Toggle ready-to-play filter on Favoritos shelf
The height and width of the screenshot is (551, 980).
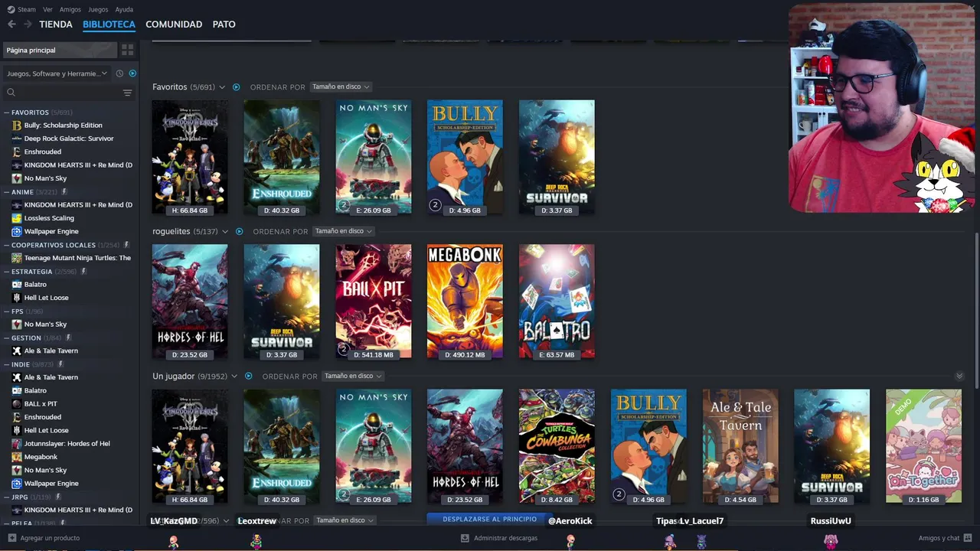[236, 87]
